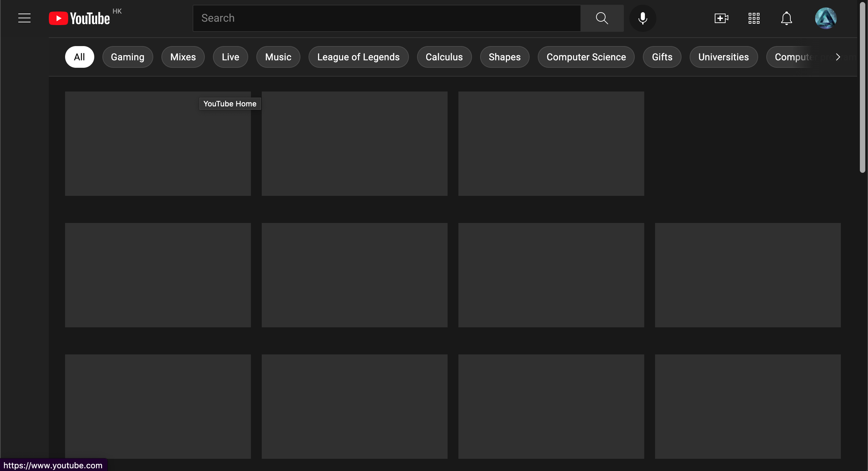Filter by the Calculus chip
The width and height of the screenshot is (868, 471).
point(444,57)
